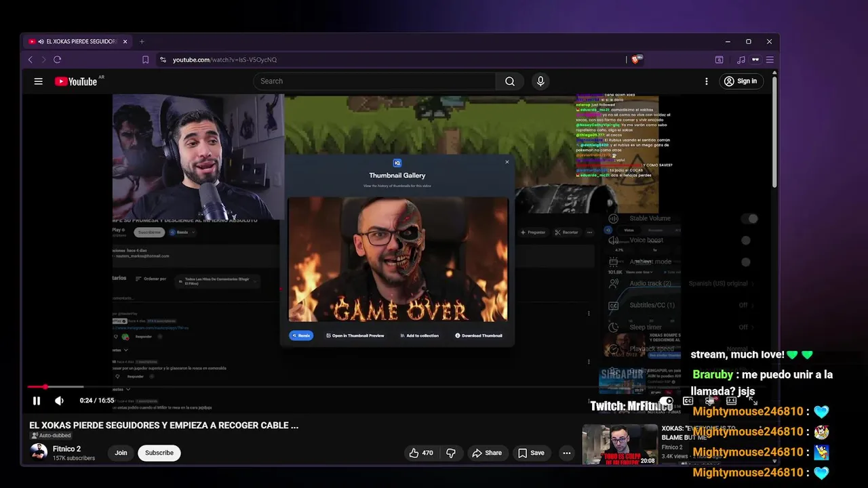The image size is (868, 488).
Task: Click the 0:24 / 16:55 time display
Action: click(97, 401)
